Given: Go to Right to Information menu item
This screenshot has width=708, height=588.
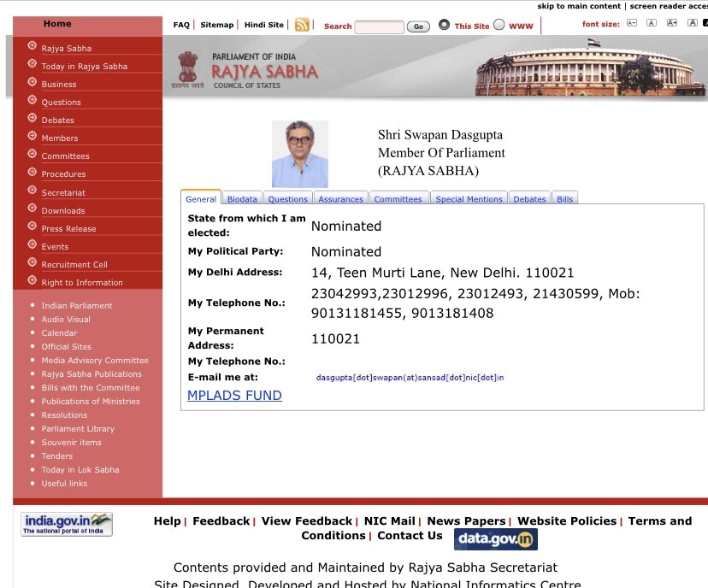Looking at the screenshot, I should click(82, 283).
